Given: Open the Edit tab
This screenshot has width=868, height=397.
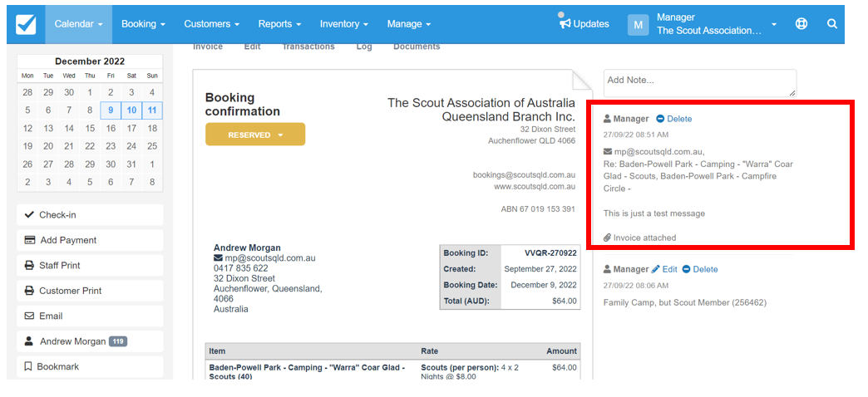Looking at the screenshot, I should tap(253, 47).
